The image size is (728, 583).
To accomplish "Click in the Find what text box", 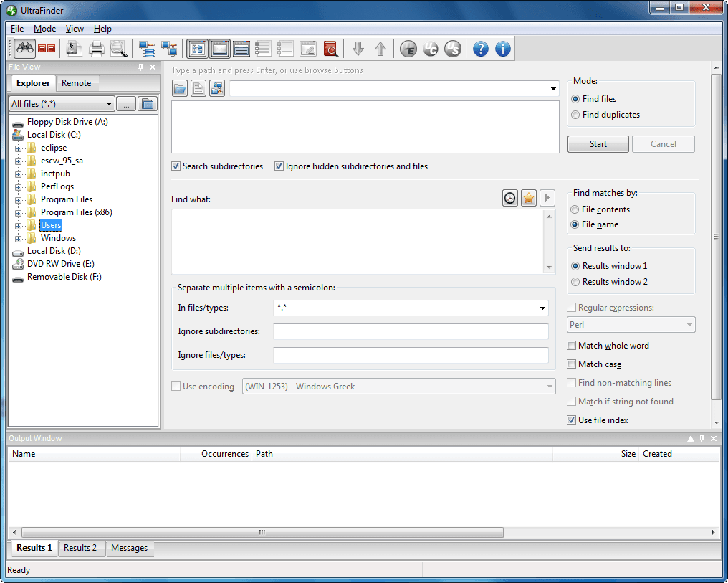I will [358, 242].
